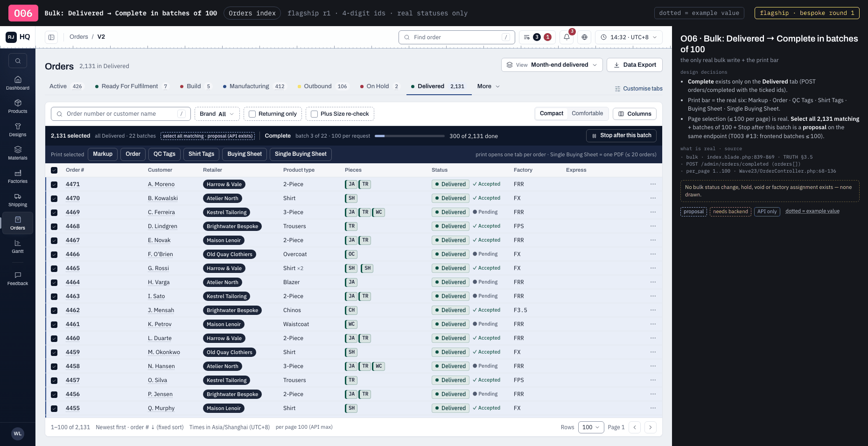Image resolution: width=868 pixels, height=446 pixels.
Task: Click the Customise tabs link
Action: [638, 89]
